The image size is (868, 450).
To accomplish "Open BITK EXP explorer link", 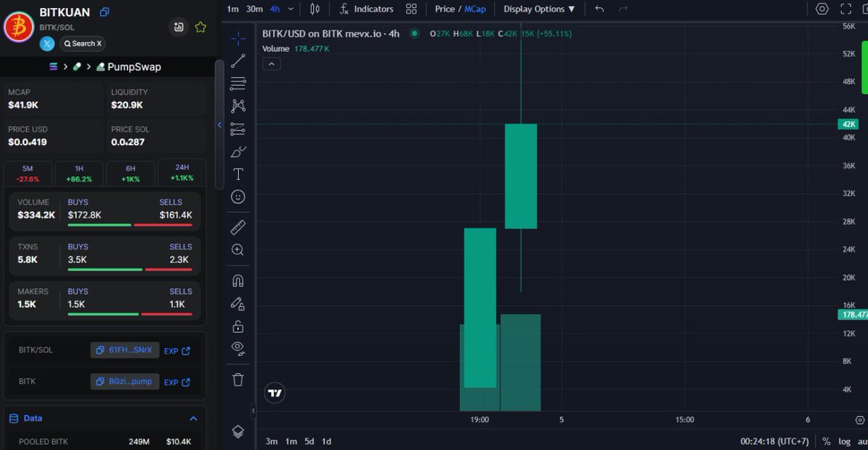I will 177,382.
